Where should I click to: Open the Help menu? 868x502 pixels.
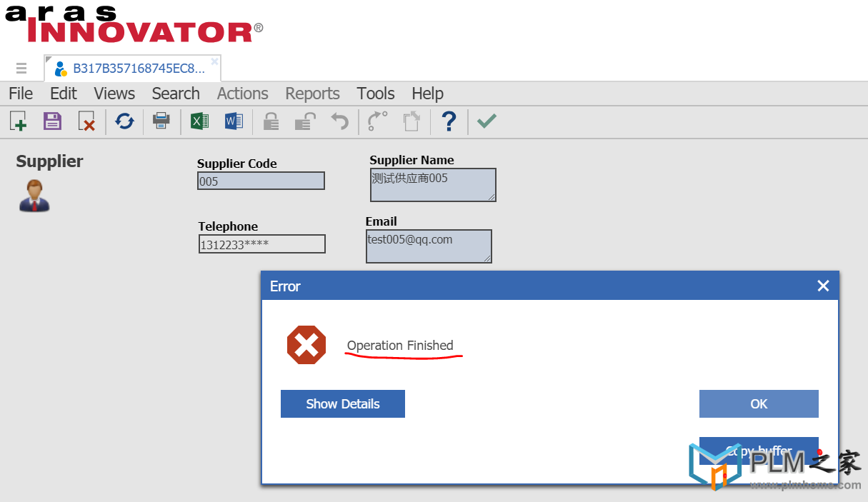coord(428,94)
